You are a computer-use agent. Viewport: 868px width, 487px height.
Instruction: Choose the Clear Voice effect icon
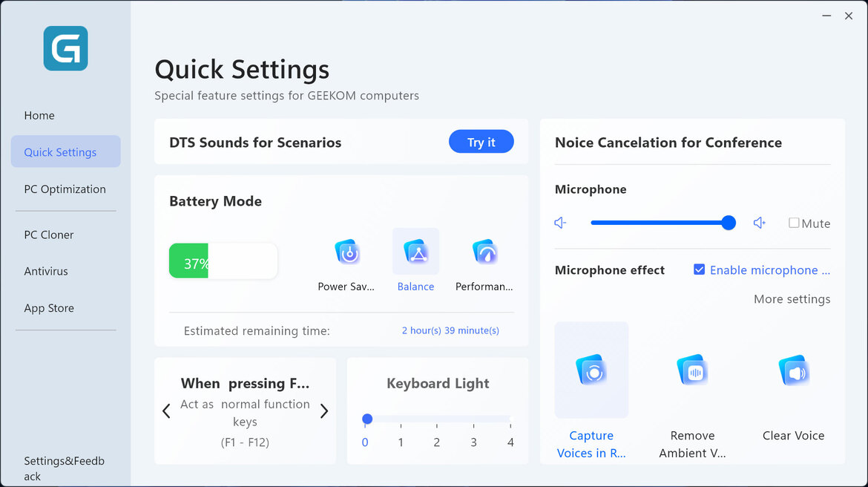tap(793, 370)
